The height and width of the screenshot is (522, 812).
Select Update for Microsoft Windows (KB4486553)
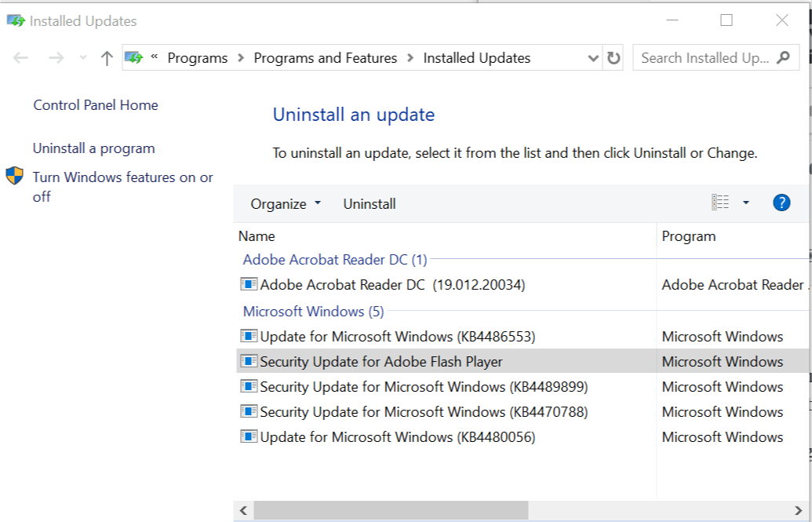coord(523,337)
